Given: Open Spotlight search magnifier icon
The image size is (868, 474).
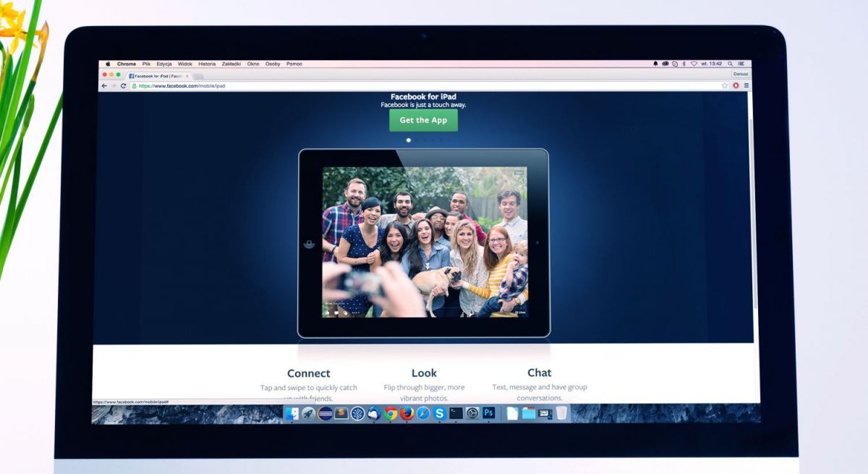Looking at the screenshot, I should [x=730, y=64].
